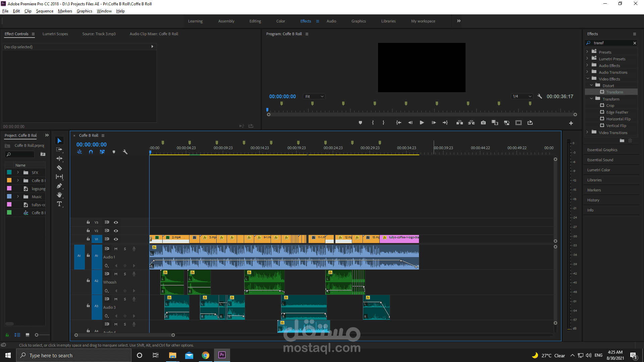Toggle V1 track output eye

pyautogui.click(x=116, y=239)
